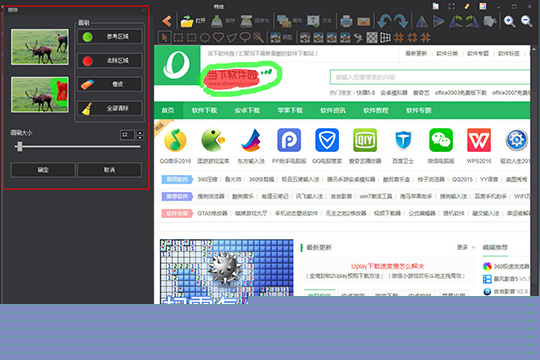This screenshot has width=540, height=360.
Task: Select the speech-bubble lasso selection tool
Action: pos(245,37)
